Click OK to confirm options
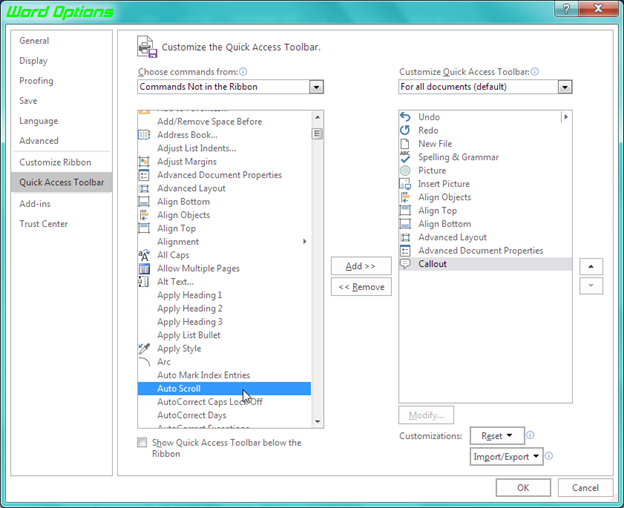The width and height of the screenshot is (624, 508). point(523,488)
